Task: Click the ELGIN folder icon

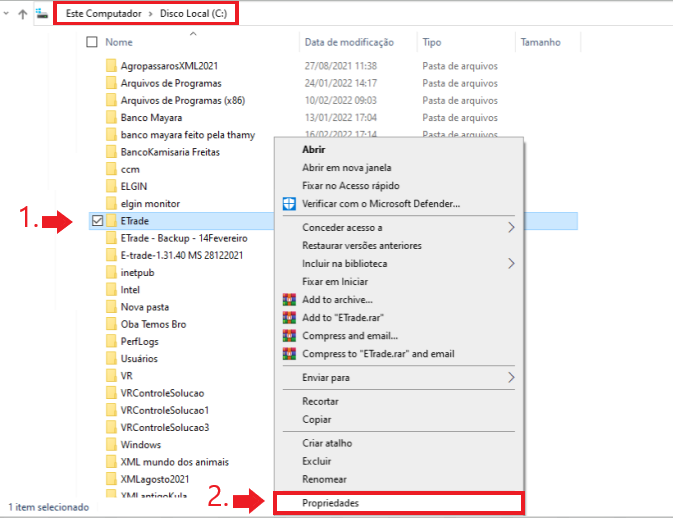Action: pyautogui.click(x=111, y=186)
